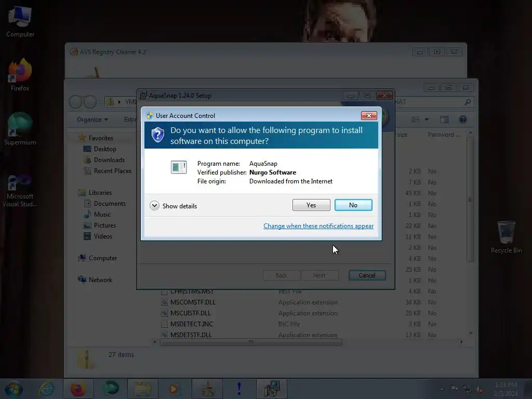
Task: Cancel the AquaSnap Setup wizard
Action: [x=367, y=275]
